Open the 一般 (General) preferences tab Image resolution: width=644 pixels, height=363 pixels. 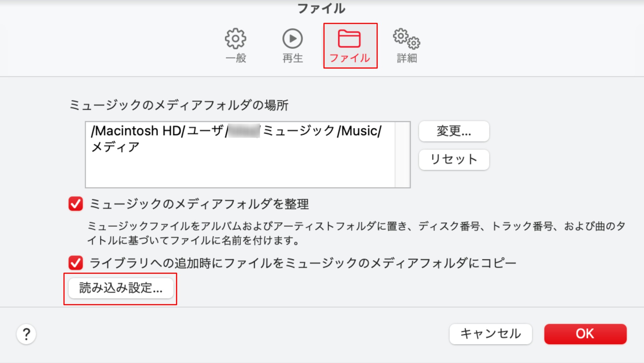[x=236, y=46]
